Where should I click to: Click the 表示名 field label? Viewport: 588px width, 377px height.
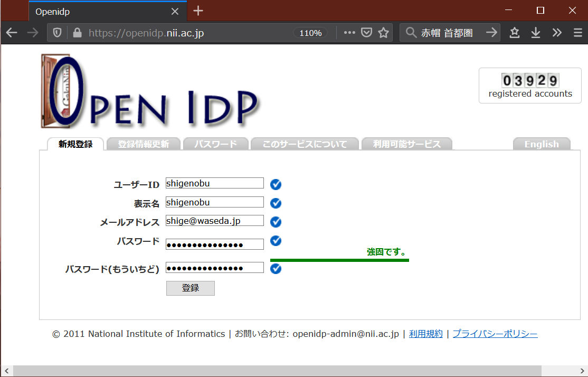click(x=147, y=203)
